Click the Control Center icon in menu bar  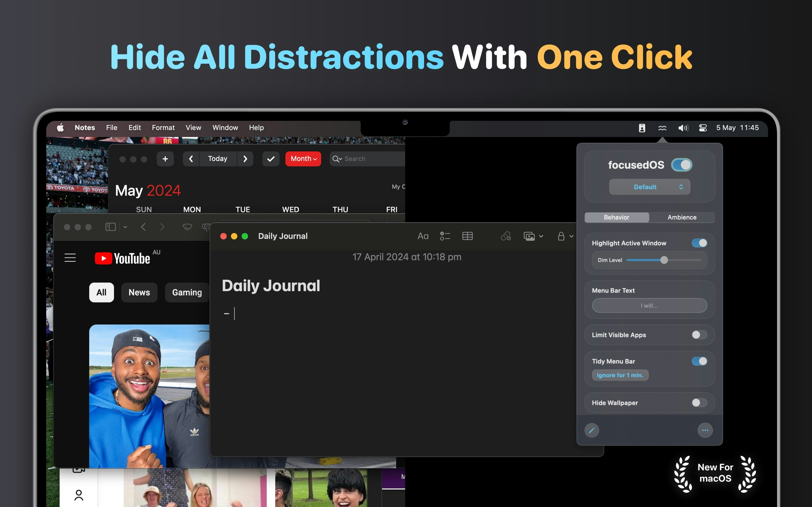click(703, 128)
